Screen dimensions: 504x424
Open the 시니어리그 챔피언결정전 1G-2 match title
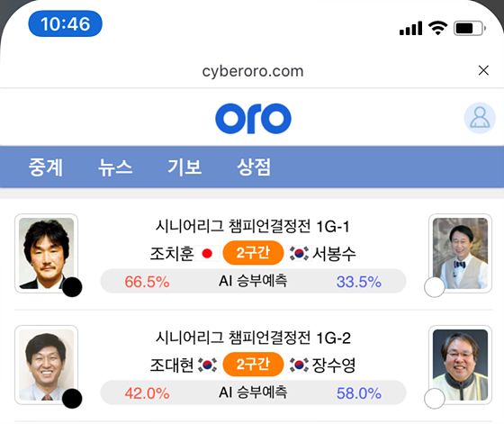point(253,338)
